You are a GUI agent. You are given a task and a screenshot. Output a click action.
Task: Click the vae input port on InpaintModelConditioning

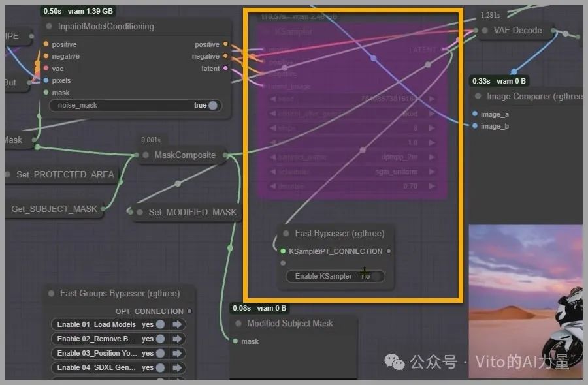(x=46, y=68)
